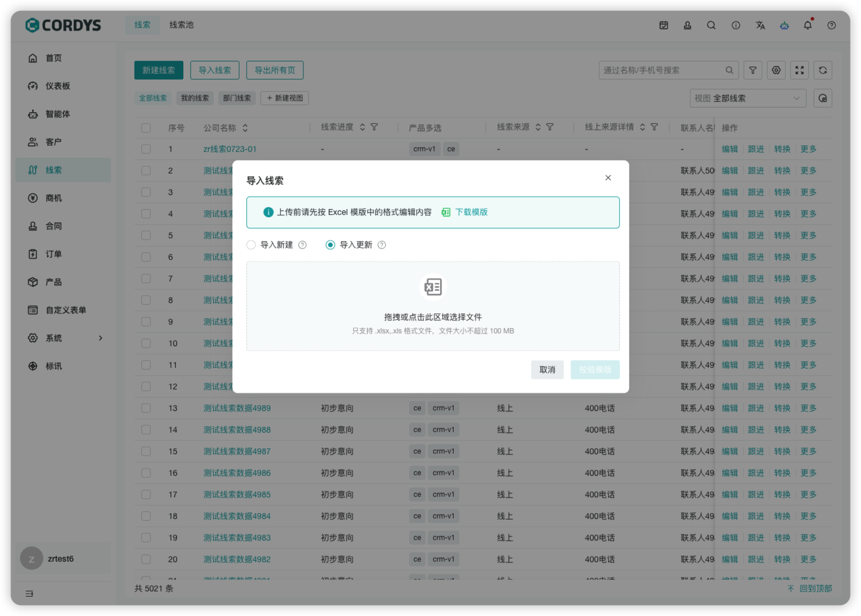Image resolution: width=861 pixels, height=616 pixels.
Task: Go to 商机 in the sidebar
Action: pyautogui.click(x=63, y=198)
